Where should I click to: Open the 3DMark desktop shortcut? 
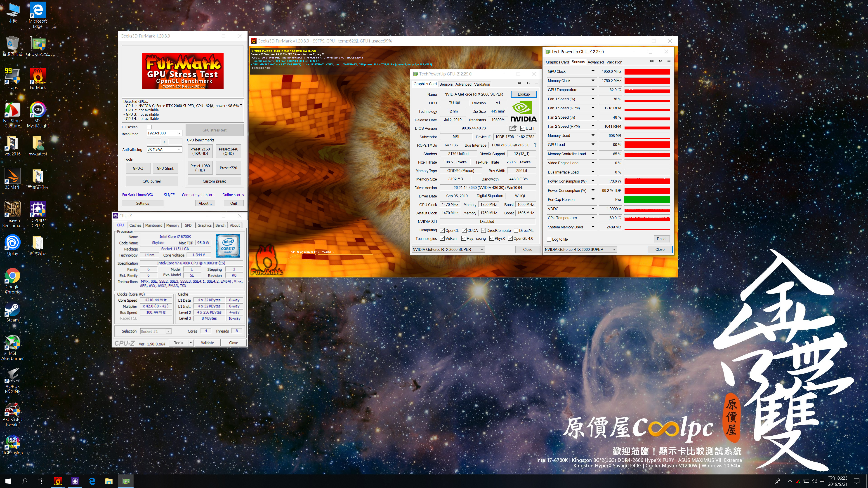coord(12,178)
